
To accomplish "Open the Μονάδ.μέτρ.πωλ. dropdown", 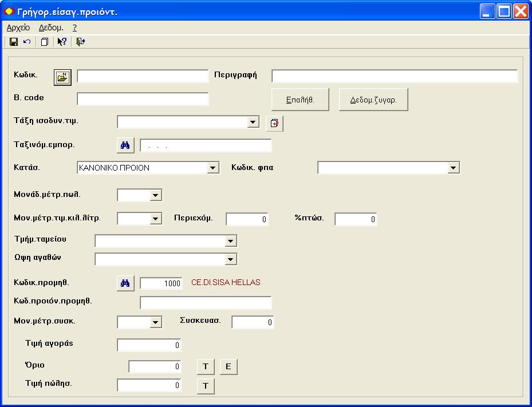I will click(x=155, y=195).
